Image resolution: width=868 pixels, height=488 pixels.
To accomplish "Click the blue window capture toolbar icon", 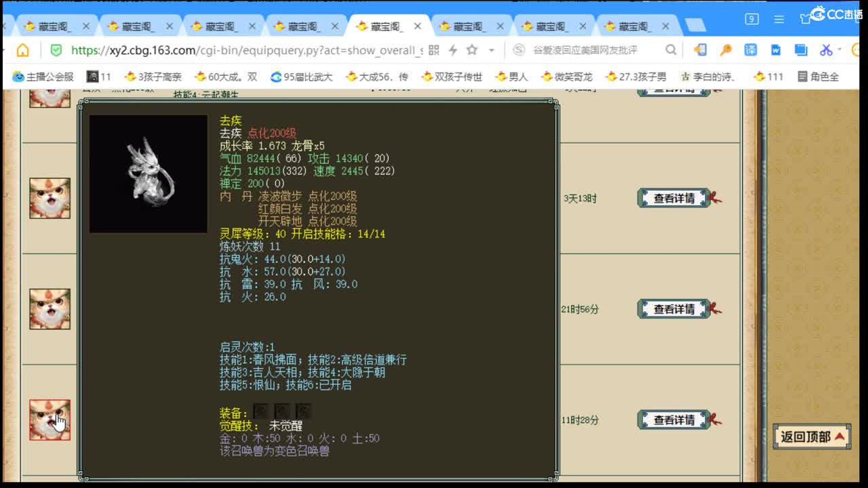I will 801,50.
